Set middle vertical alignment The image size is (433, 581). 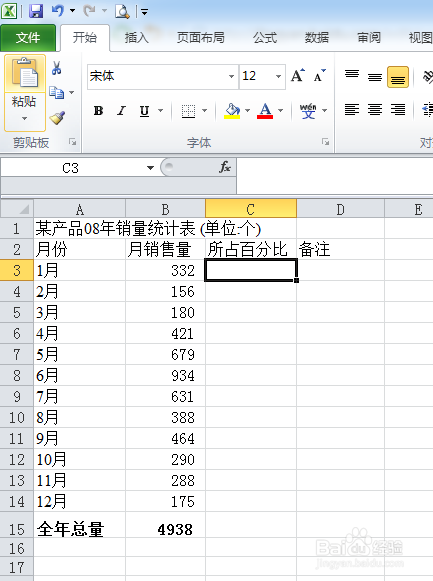375,77
